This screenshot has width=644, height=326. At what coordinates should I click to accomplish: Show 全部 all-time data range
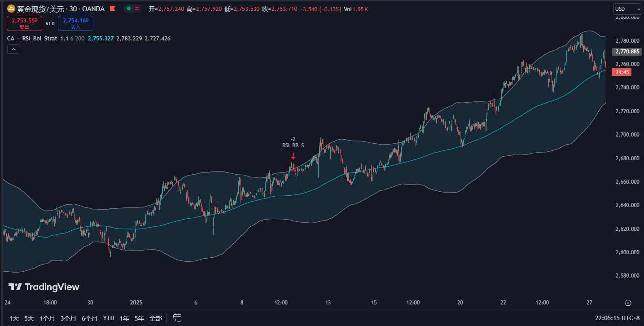coord(156,318)
